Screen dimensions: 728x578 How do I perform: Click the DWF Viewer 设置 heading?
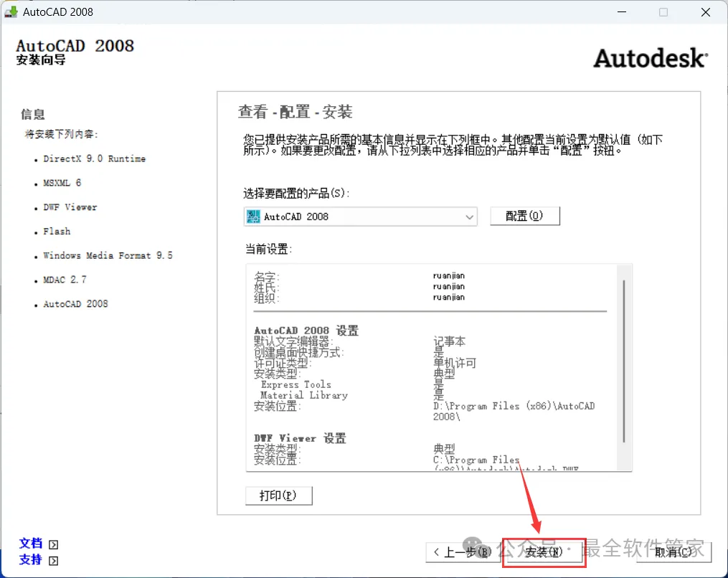(x=300, y=438)
